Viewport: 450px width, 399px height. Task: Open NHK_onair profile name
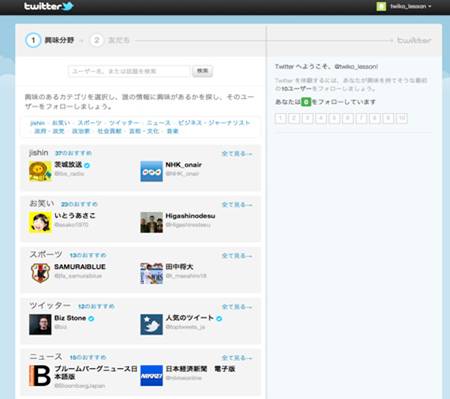click(183, 165)
